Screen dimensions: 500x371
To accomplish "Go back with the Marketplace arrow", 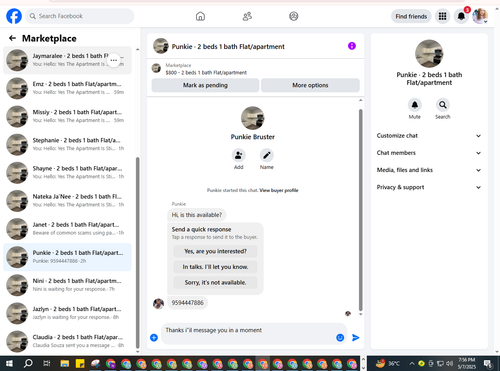I will pos(12,38).
